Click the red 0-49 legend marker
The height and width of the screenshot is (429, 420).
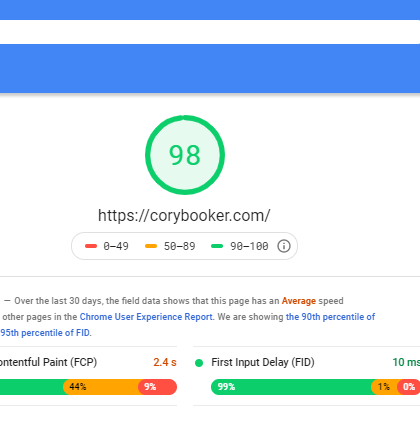click(91, 246)
